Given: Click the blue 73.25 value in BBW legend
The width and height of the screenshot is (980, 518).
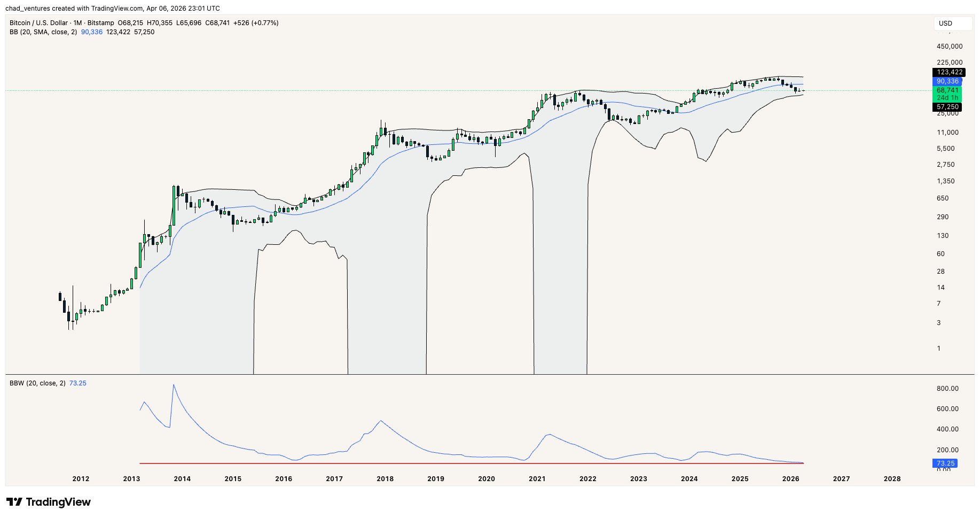Looking at the screenshot, I should (78, 383).
